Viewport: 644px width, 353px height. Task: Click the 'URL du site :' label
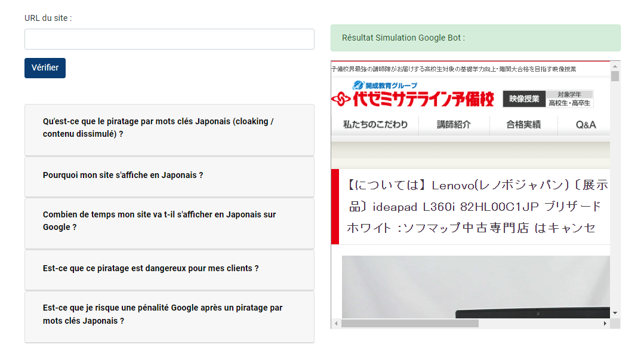(48, 18)
